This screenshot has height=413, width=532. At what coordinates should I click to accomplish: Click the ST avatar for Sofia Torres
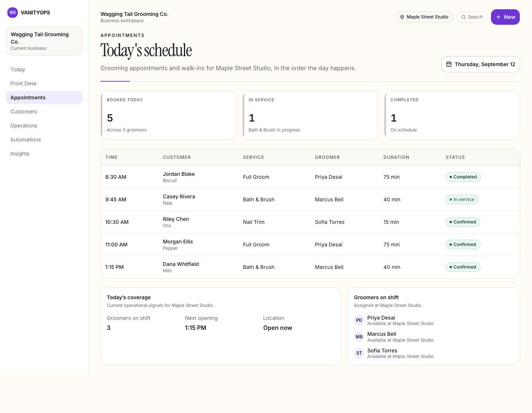click(x=359, y=353)
